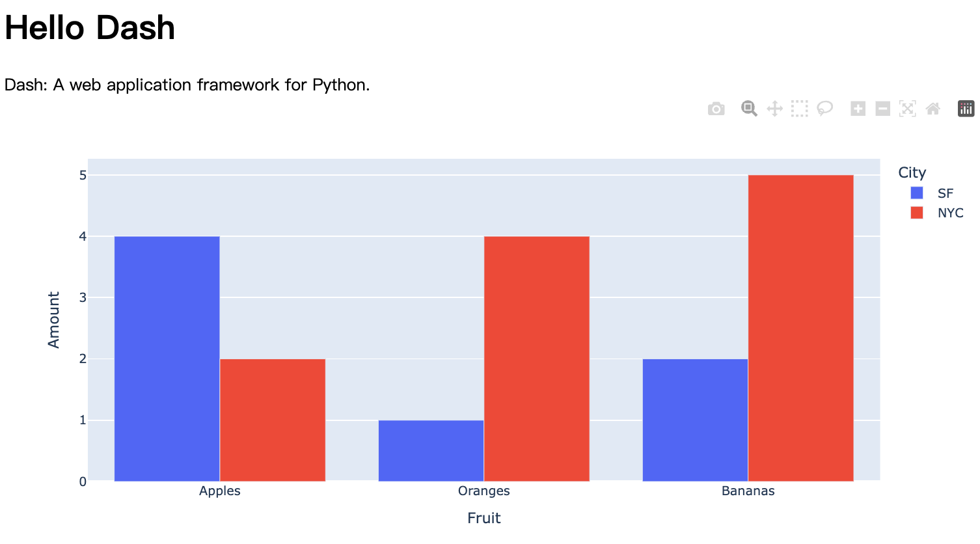The height and width of the screenshot is (544, 980).
Task: Click the red NYC legend swatch
Action: tap(917, 213)
